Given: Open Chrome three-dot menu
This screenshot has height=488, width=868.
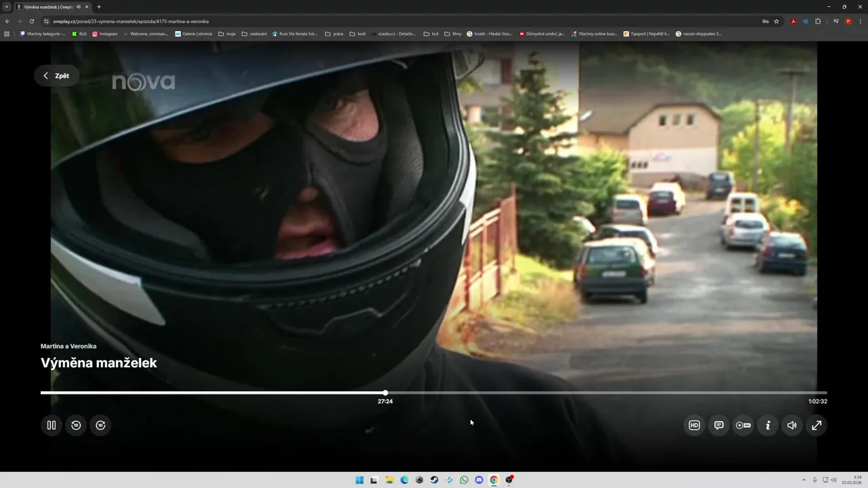Looking at the screenshot, I should pyautogui.click(x=860, y=21).
